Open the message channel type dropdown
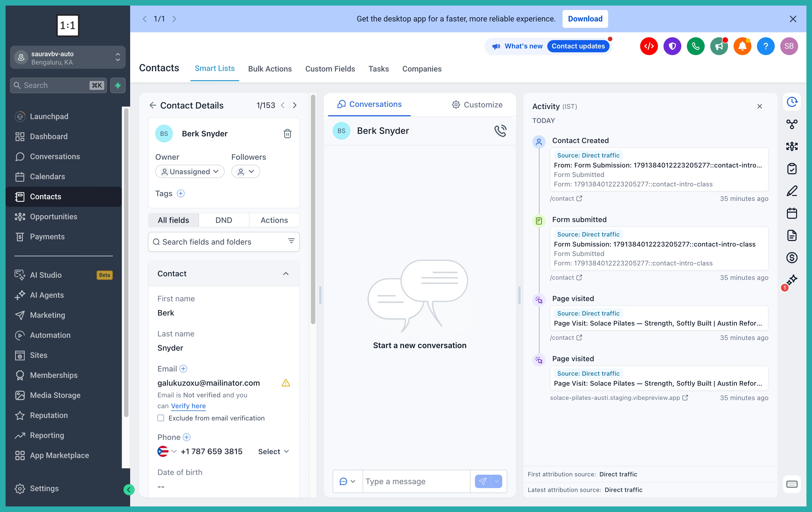 pos(348,481)
